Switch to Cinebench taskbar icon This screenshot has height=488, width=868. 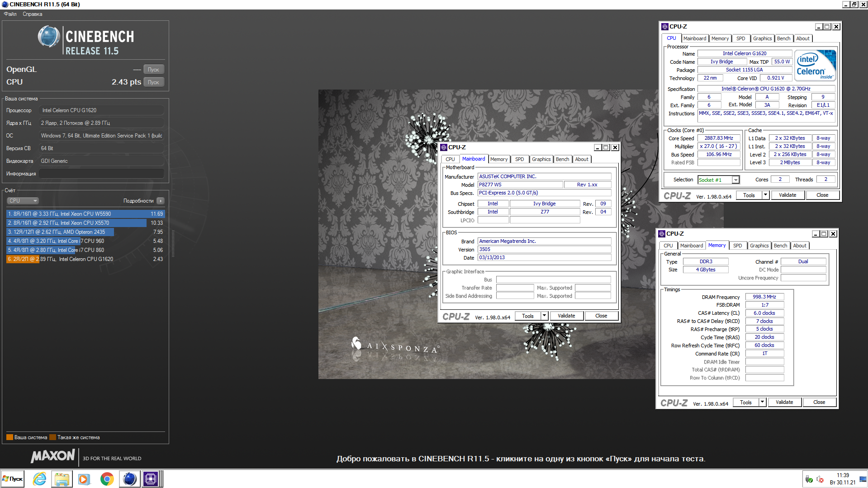coord(129,479)
